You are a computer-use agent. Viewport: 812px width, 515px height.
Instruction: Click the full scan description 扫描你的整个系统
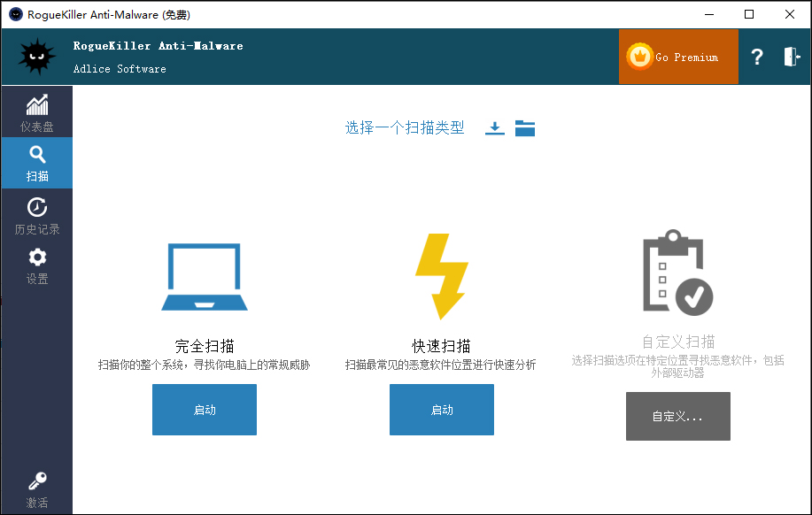(204, 365)
